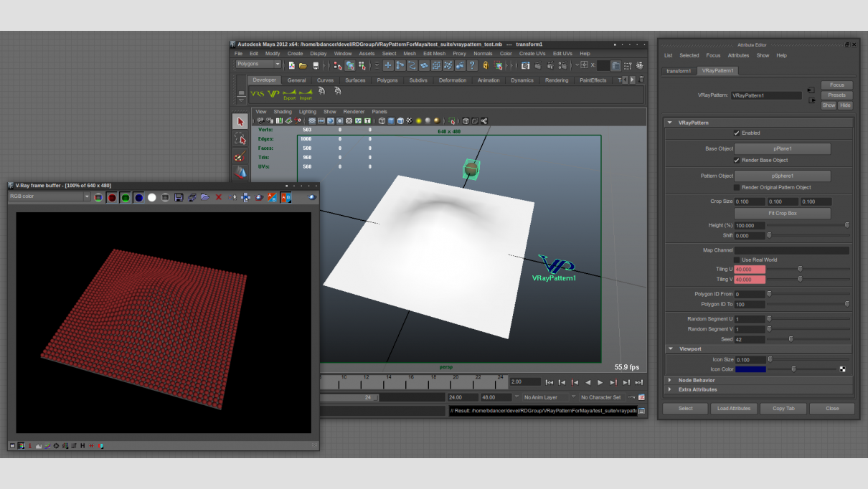Clear the frame buffer image with red X
The height and width of the screenshot is (489, 868).
[x=219, y=197]
